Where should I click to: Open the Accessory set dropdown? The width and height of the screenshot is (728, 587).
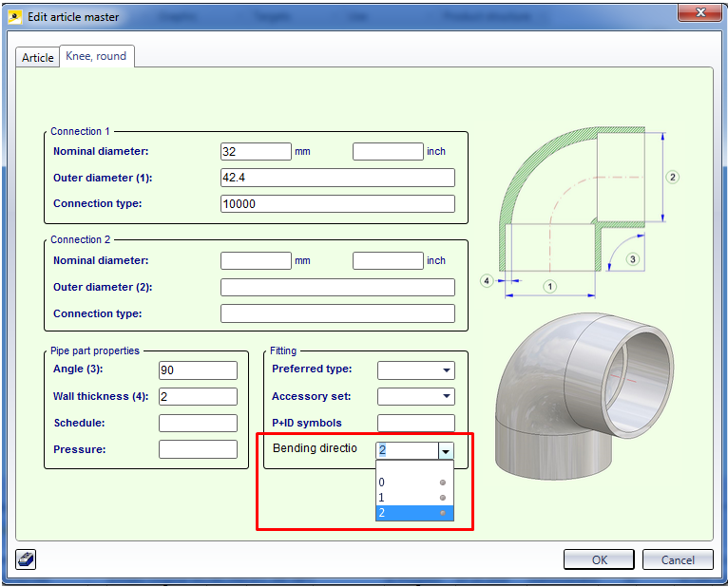click(446, 397)
